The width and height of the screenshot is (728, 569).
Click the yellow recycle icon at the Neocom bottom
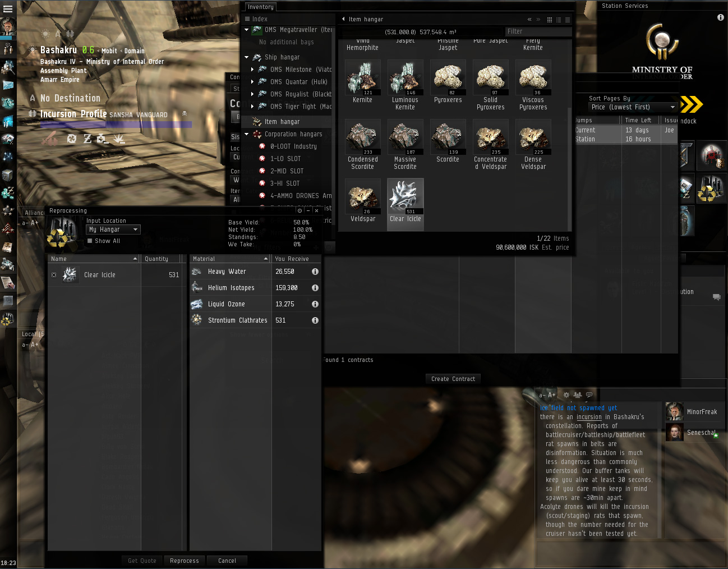pyautogui.click(x=8, y=319)
